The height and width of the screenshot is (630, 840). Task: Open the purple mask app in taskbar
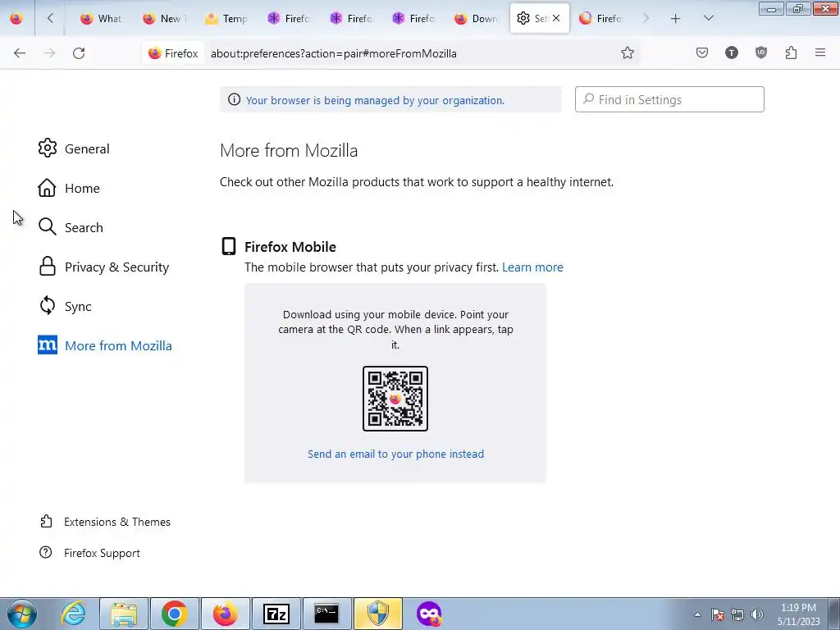tap(428, 614)
